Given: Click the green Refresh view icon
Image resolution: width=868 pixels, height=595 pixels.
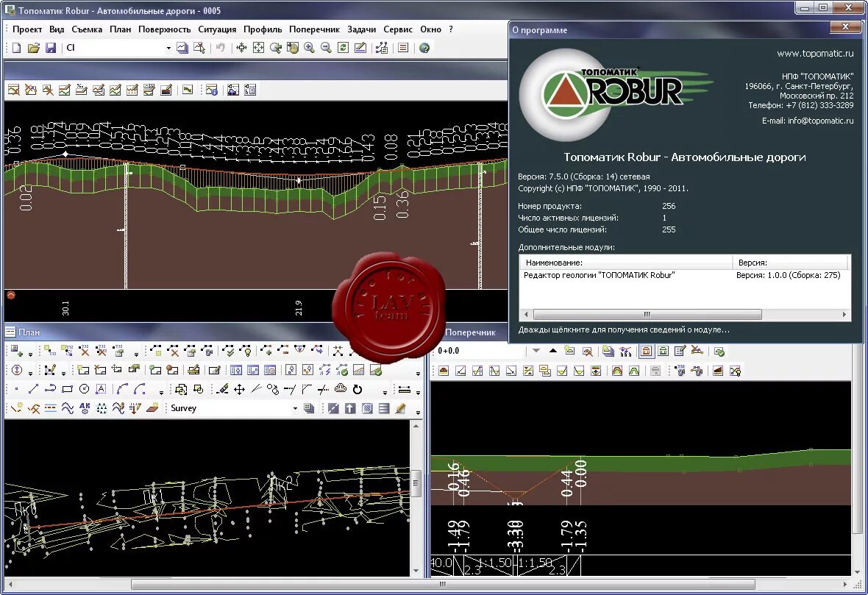Looking at the screenshot, I should tap(344, 48).
